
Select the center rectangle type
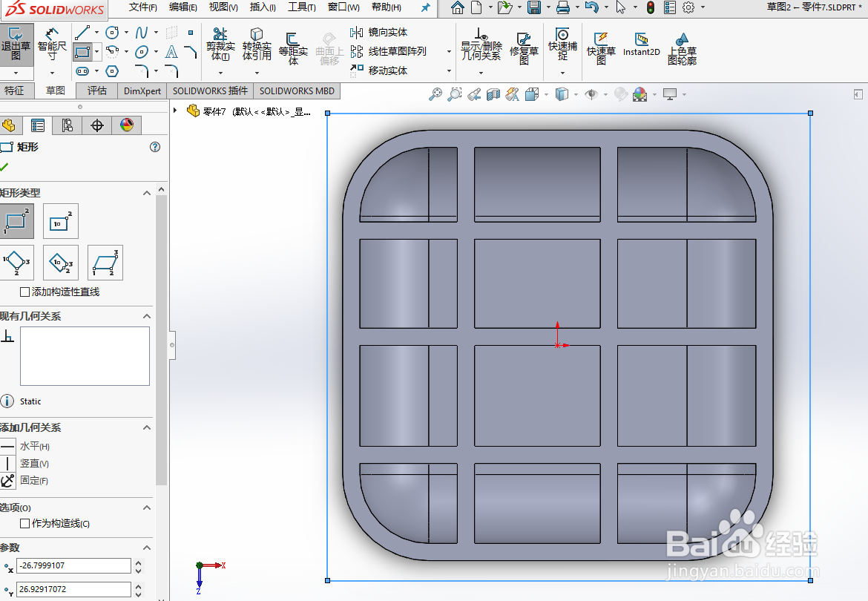coord(60,220)
